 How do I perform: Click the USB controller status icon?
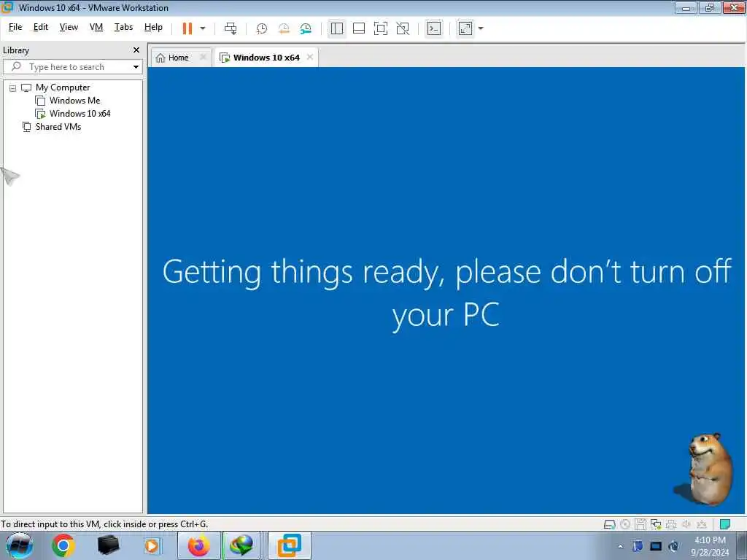702,524
